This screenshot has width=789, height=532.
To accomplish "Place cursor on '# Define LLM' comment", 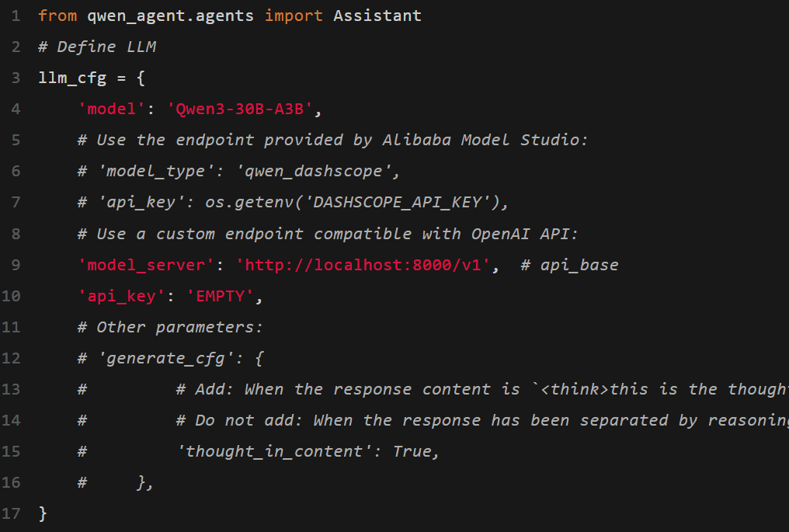I will coord(97,47).
